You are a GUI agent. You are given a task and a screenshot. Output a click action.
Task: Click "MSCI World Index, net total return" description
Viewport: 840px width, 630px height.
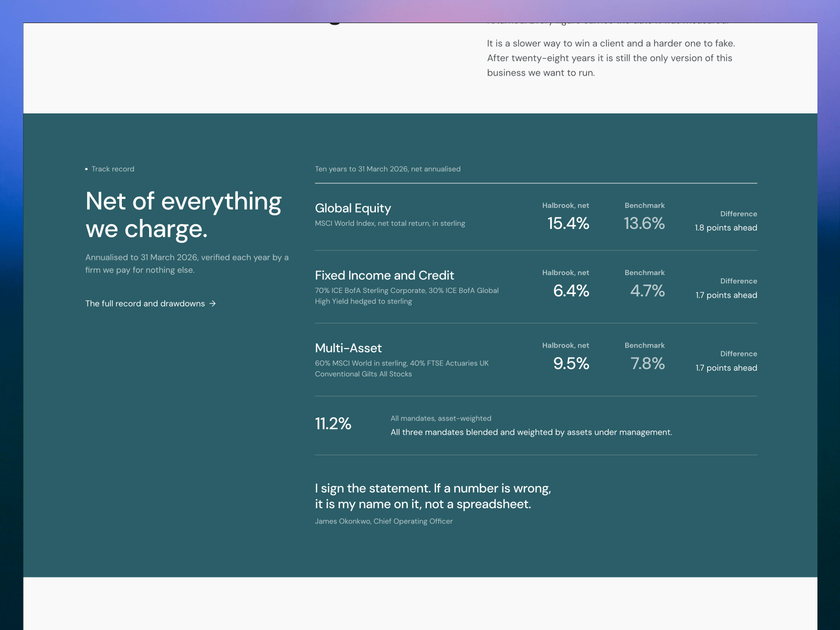(390, 224)
